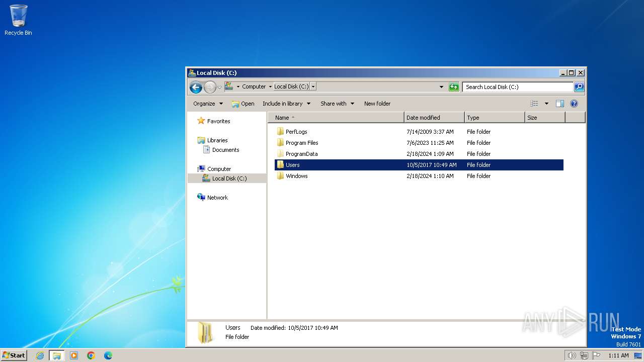Select the Program Files folder icon
This screenshot has width=644, height=362.
(x=280, y=143)
